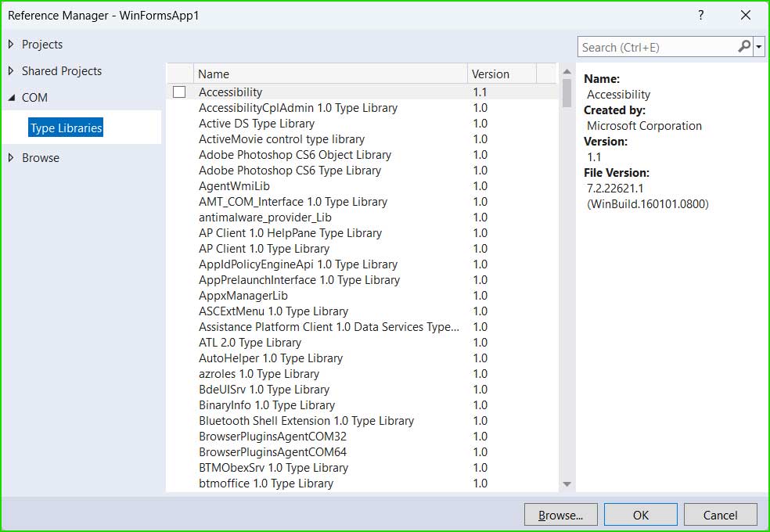The height and width of the screenshot is (532, 770).
Task: Sort the list by Version column
Action: tap(502, 74)
